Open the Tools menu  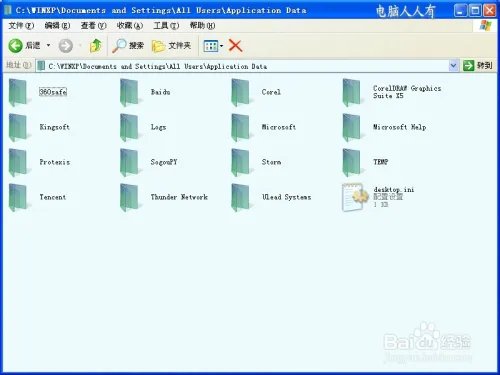(166, 25)
